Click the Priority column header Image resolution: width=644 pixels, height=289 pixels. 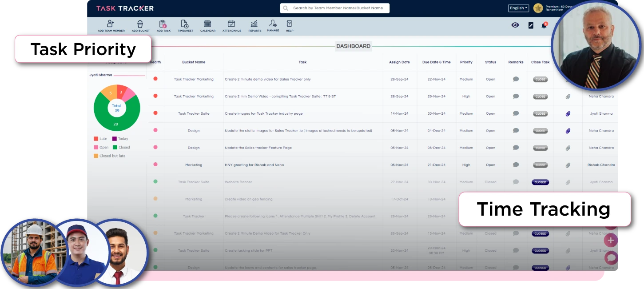[466, 62]
